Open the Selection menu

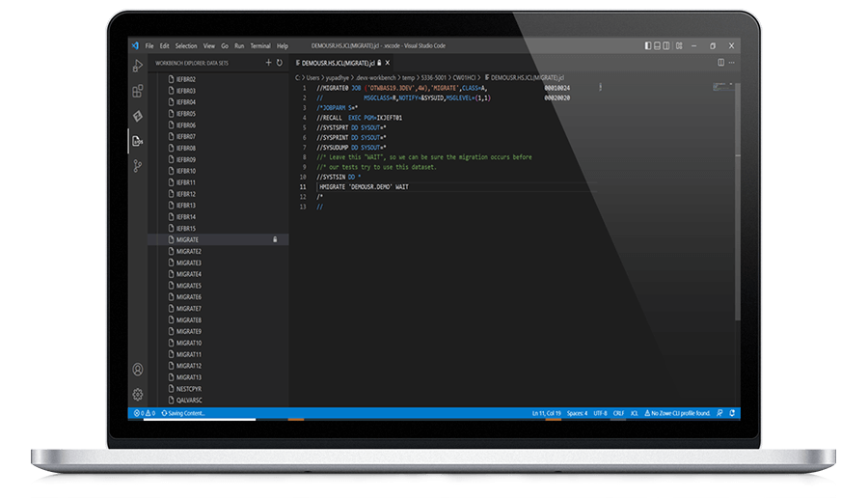coord(186,45)
